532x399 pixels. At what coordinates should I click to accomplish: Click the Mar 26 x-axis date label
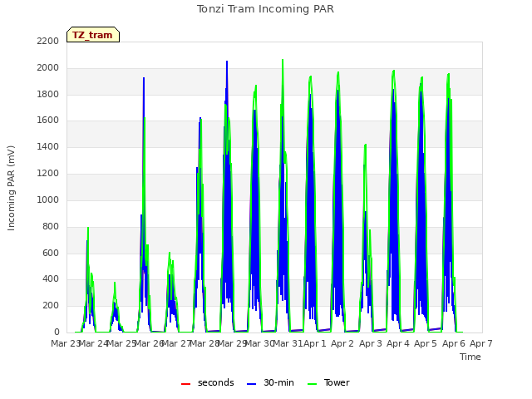[x=149, y=343]
